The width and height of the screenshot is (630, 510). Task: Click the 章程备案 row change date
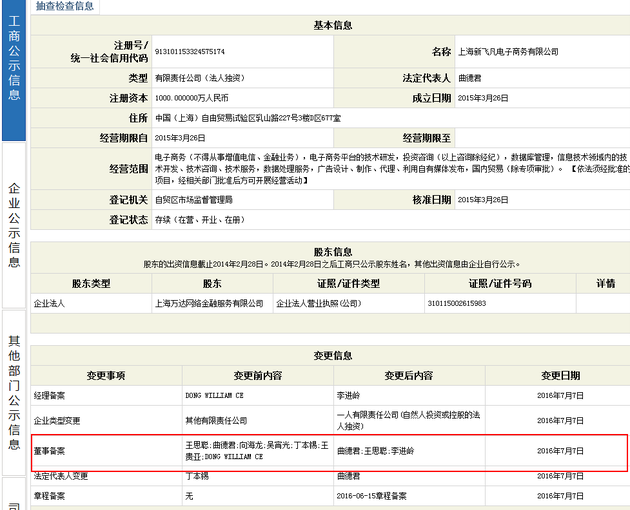click(560, 496)
